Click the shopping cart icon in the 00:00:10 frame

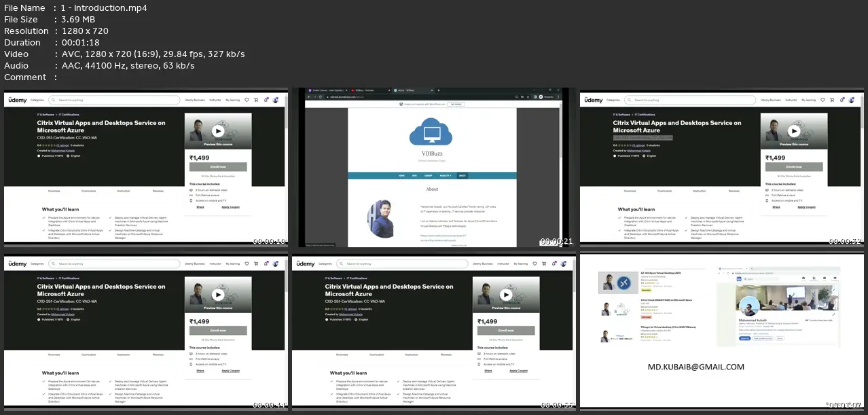[x=256, y=100]
